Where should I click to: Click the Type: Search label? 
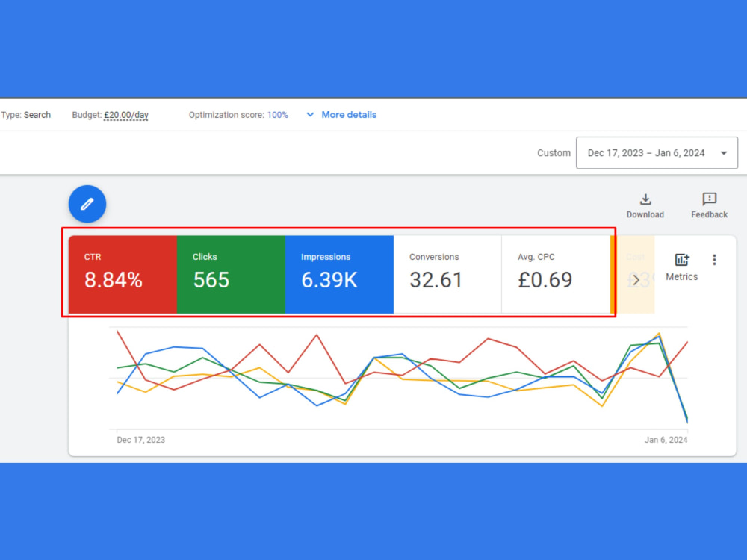point(25,115)
